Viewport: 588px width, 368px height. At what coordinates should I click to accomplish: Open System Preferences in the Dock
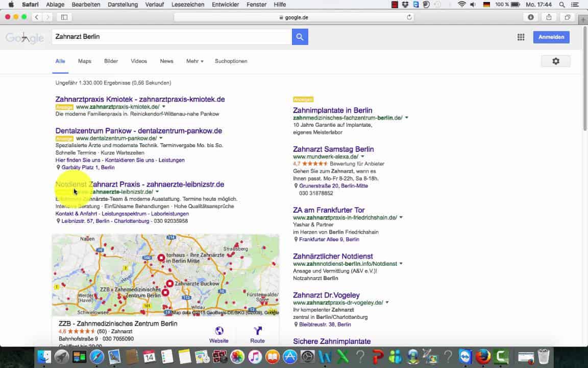click(307, 357)
